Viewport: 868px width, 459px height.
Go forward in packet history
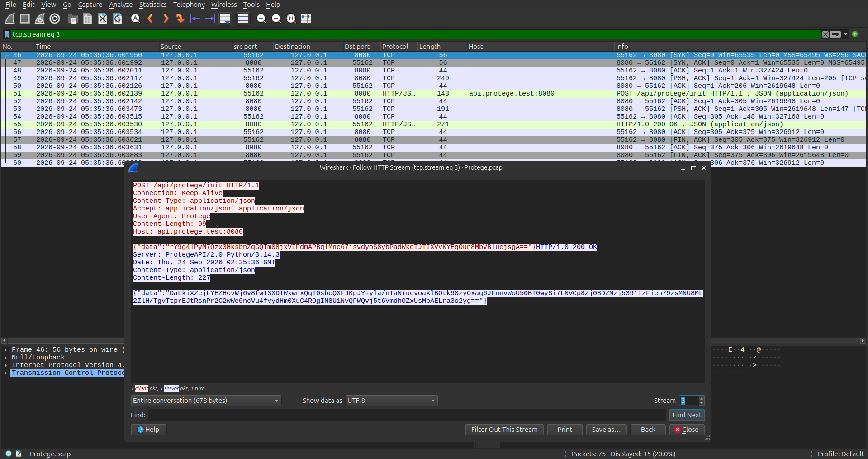coord(166,19)
